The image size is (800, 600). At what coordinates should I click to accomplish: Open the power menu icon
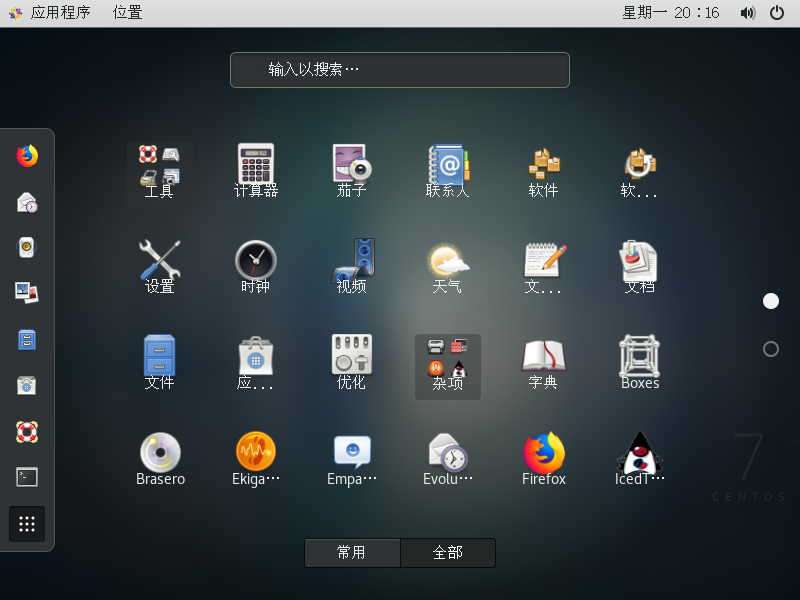[777, 13]
